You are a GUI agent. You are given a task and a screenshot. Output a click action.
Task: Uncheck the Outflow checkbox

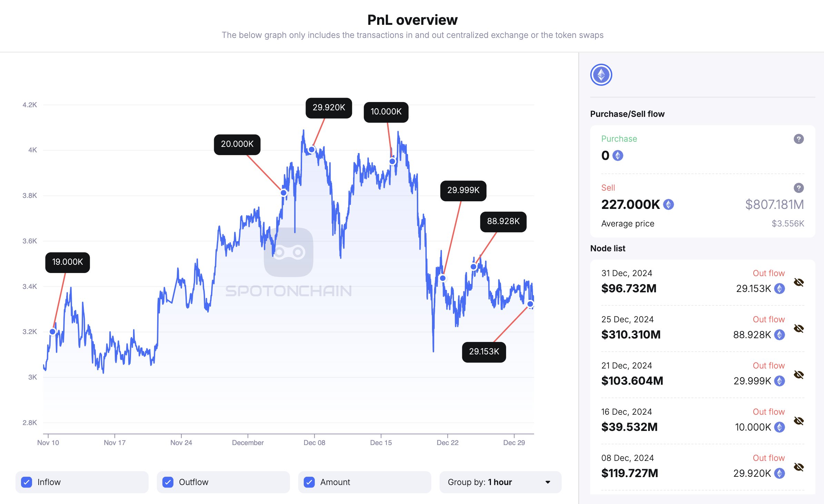(x=168, y=482)
